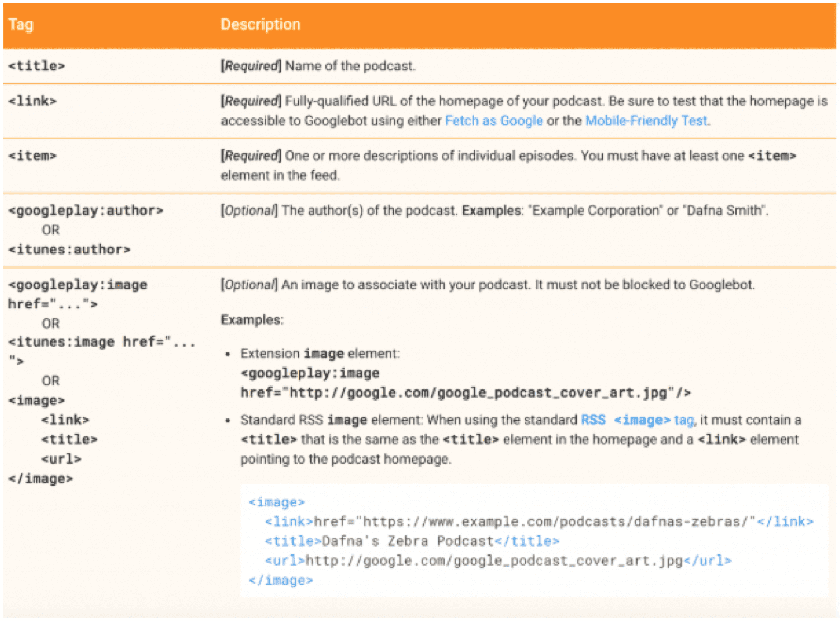Follow the blue "RSS <image> tag" link
The height and width of the screenshot is (621, 840).
coord(637,420)
